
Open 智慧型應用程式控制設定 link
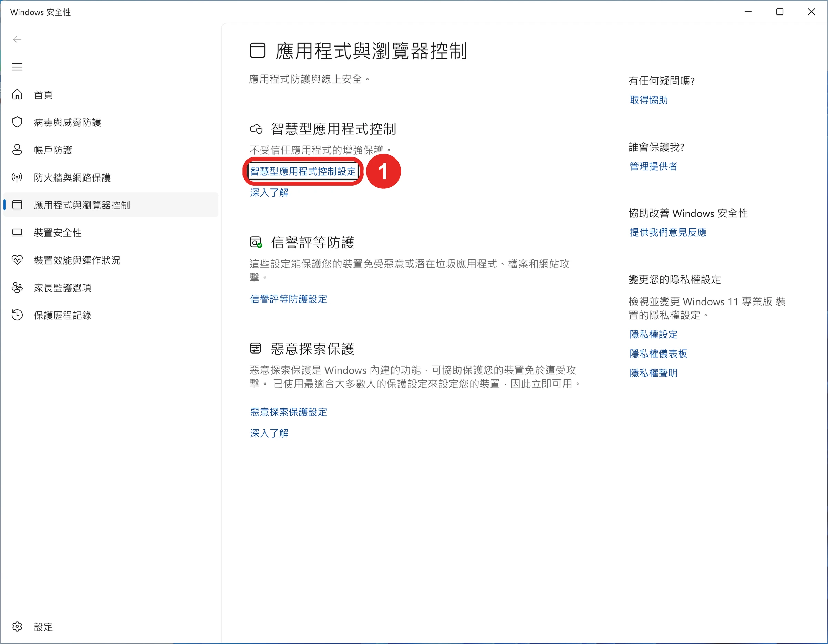[303, 172]
